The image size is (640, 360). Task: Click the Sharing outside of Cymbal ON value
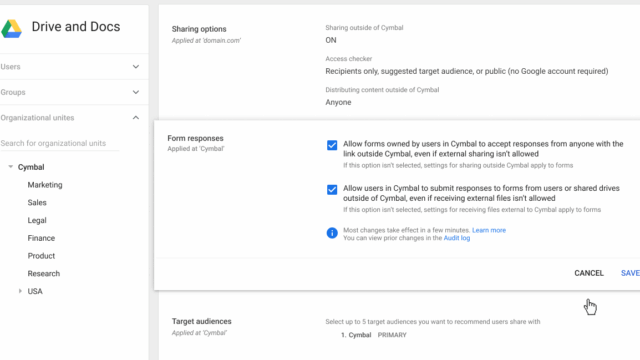pos(331,40)
